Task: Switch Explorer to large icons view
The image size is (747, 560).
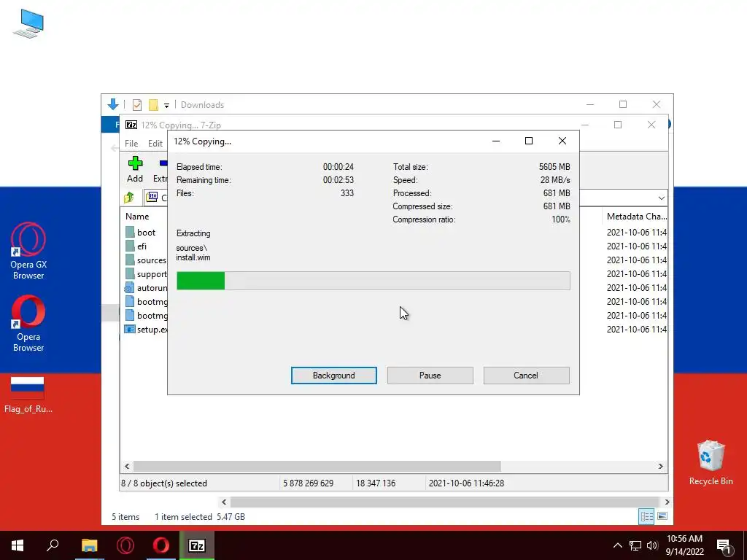Action: [x=662, y=516]
